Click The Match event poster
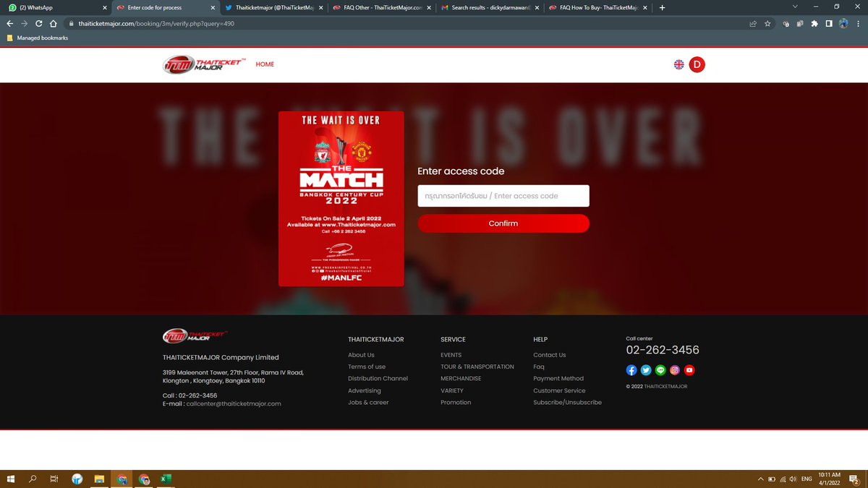The width and height of the screenshot is (868, 488). [341, 199]
